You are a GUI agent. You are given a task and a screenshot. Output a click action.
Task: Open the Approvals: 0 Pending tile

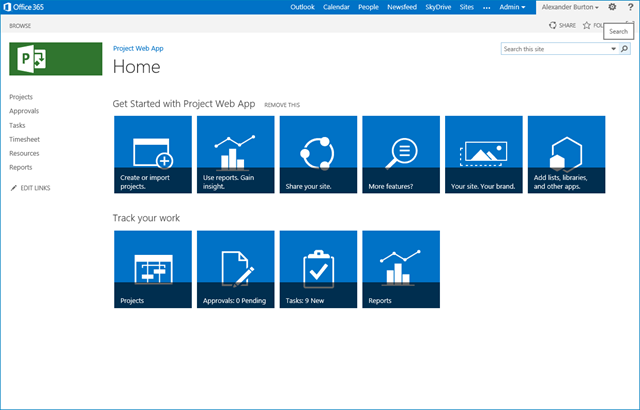coord(236,269)
